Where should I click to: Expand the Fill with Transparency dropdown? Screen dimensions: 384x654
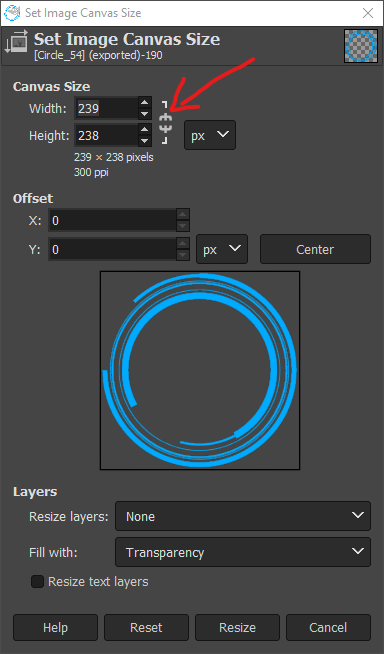[x=243, y=552]
